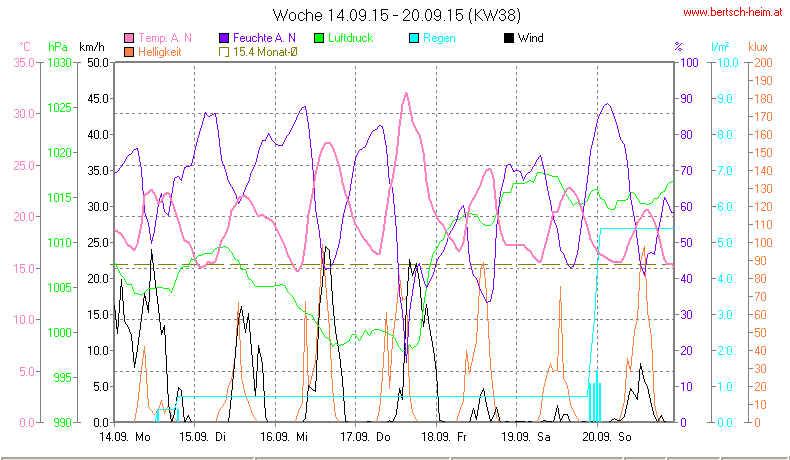Click the Temp. A. N legend label
The height and width of the screenshot is (460, 790).
point(165,38)
